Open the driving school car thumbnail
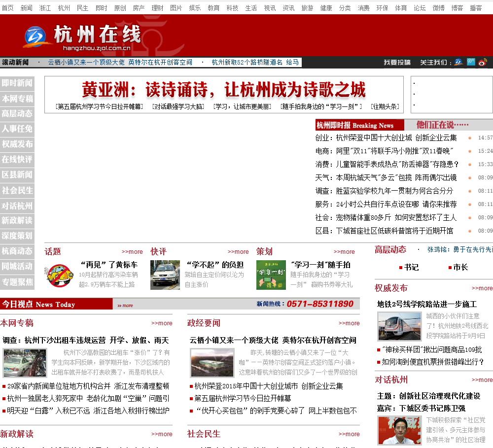Image resolution: width=493 pixels, height=448 pixels. (x=165, y=275)
